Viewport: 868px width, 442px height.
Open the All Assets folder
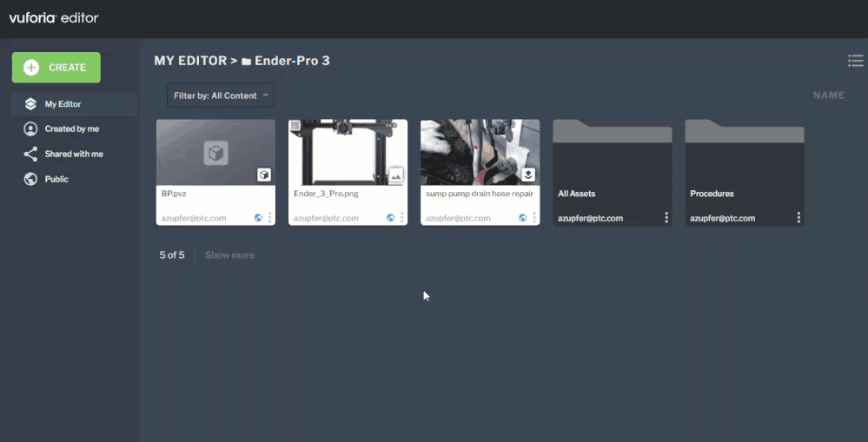click(613, 172)
